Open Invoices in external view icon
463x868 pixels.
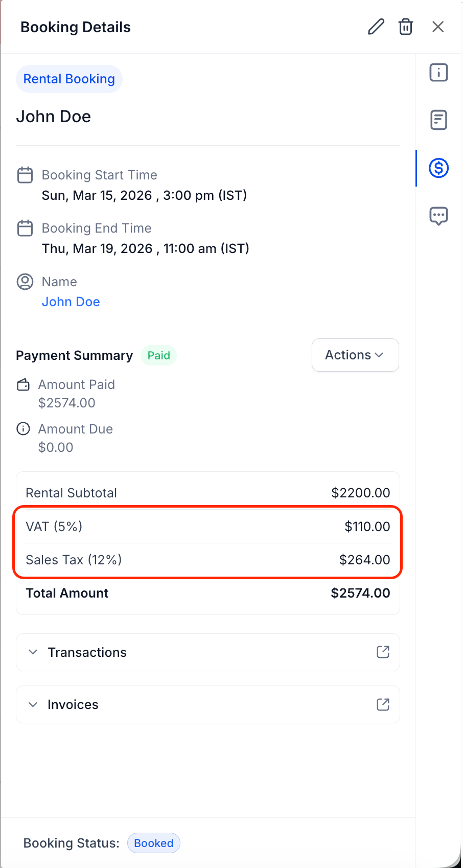point(383,704)
